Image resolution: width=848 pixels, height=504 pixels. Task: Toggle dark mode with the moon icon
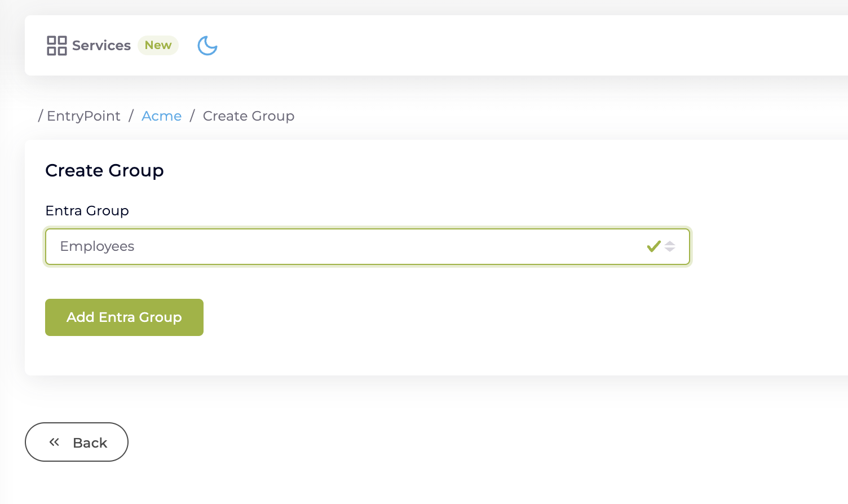point(207,46)
